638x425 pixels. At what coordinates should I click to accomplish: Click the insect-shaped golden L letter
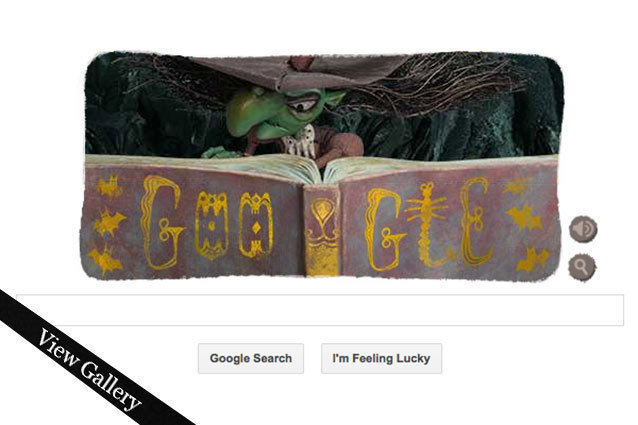pos(429,226)
